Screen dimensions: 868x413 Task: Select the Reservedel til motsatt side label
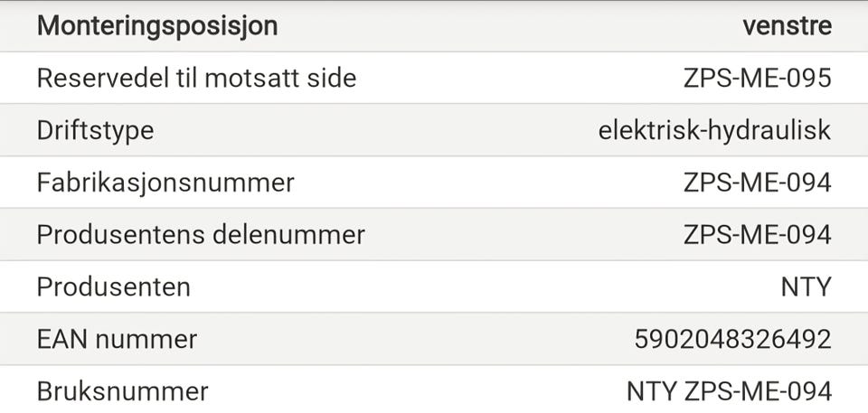coord(196,79)
